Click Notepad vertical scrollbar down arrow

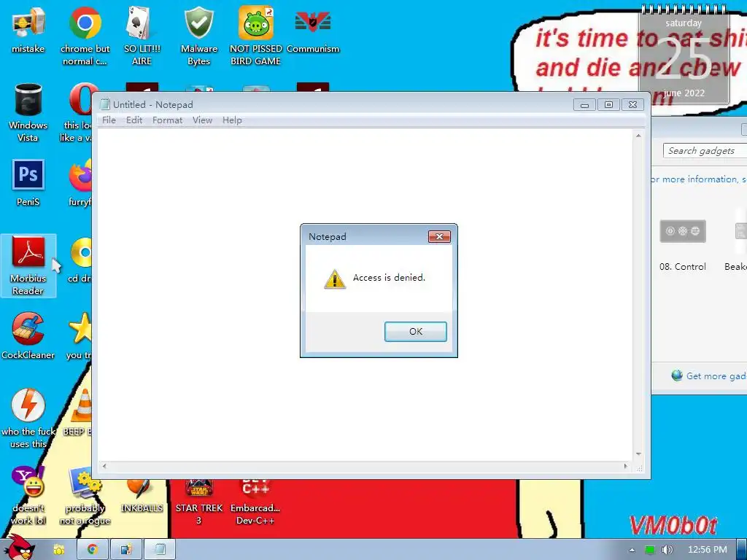(x=638, y=454)
